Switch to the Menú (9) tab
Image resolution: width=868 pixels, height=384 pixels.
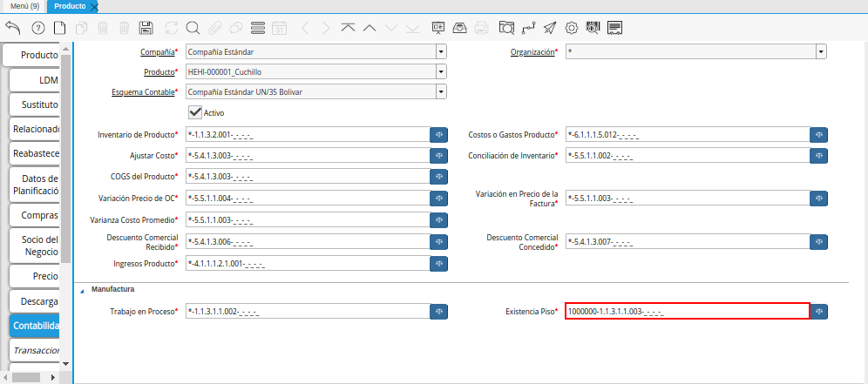click(24, 6)
